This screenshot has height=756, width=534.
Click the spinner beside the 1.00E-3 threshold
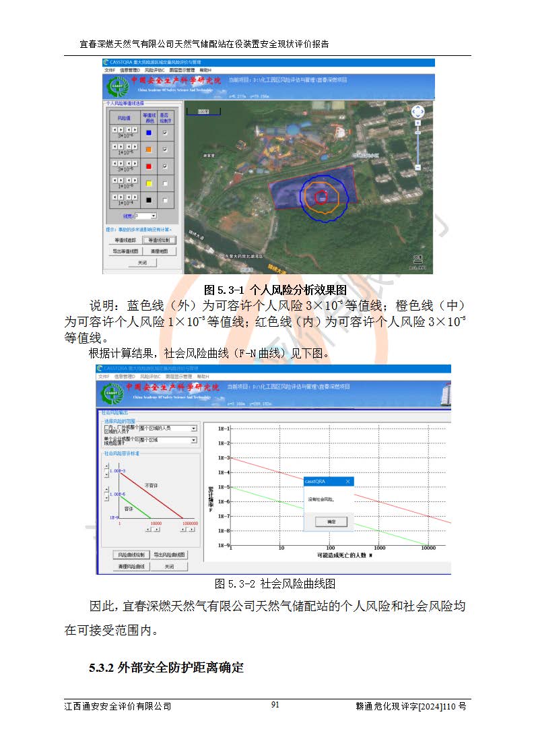click(104, 468)
